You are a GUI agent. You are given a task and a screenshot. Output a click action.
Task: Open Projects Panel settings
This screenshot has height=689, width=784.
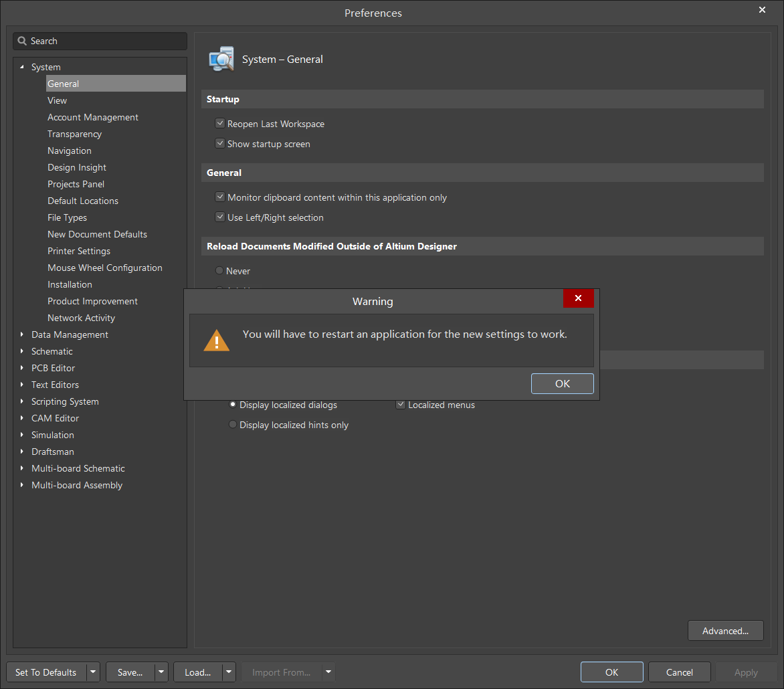(76, 184)
